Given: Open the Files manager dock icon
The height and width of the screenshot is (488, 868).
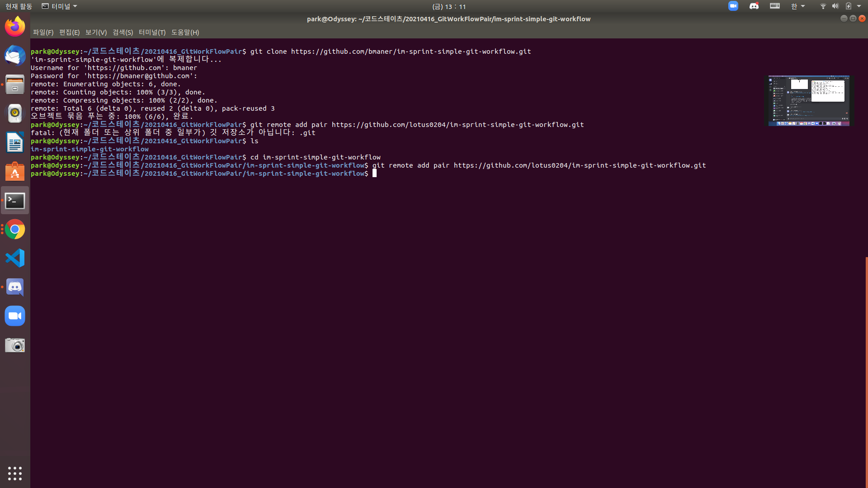Looking at the screenshot, I should click(15, 84).
